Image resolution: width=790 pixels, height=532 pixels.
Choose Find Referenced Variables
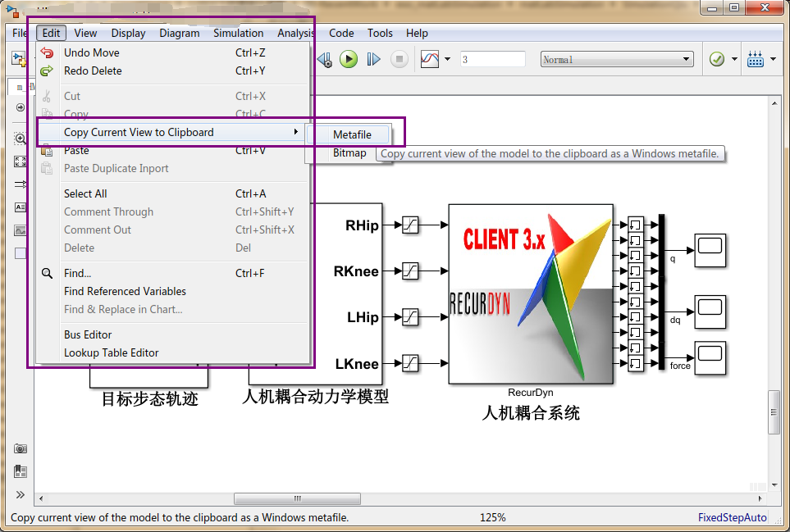173,292
